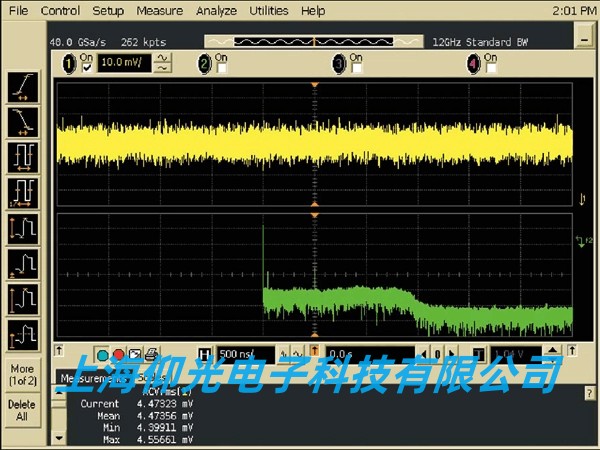Click the channel 1 number button
Viewport: 600px width, 450px height.
pos(69,63)
